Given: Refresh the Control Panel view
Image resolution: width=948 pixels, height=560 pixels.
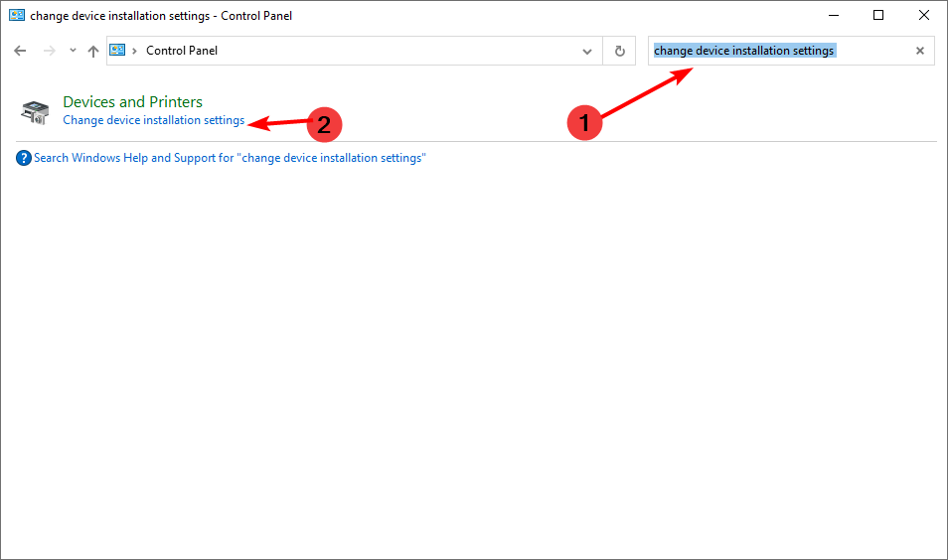Looking at the screenshot, I should tap(620, 52).
